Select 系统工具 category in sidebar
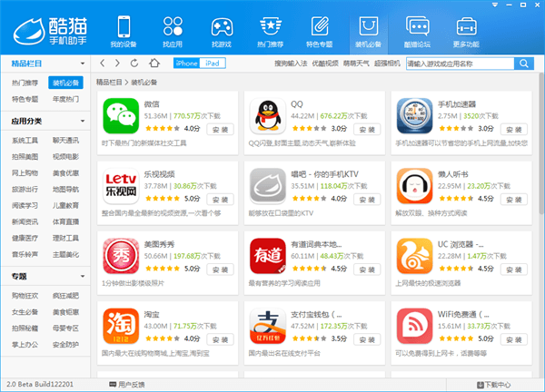Viewport: 545px width, 392px height. coord(25,141)
